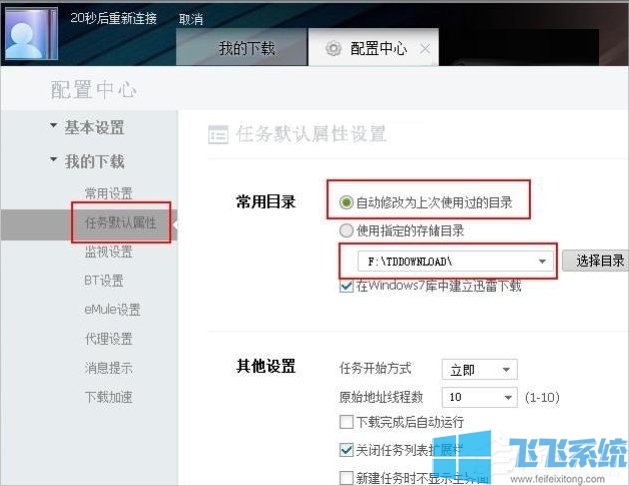Viewport: 629px width, 486px height.
Task: Select 自动修改为上次使用过的目录 radio button
Action: [x=347, y=203]
